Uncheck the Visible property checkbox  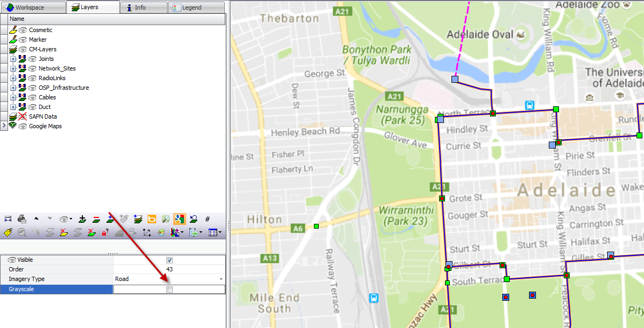tap(170, 260)
